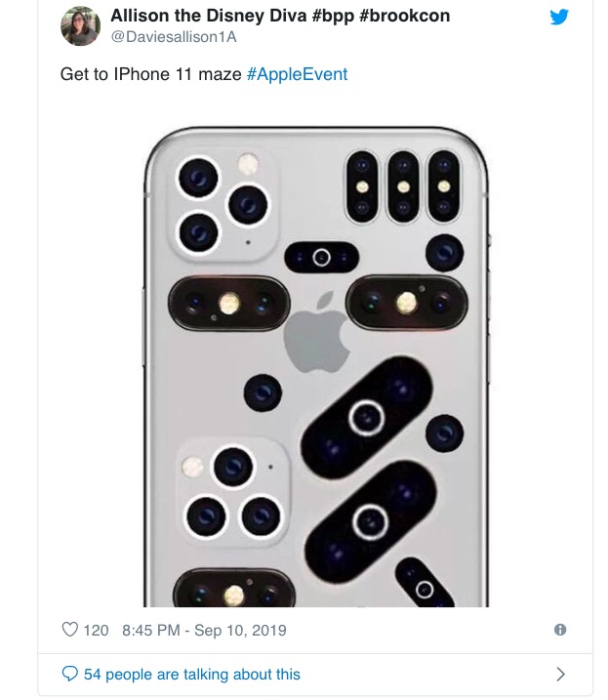Click the three vertical camera strips at top-right
Screen dimensions: 608x700
pyautogui.click(x=403, y=185)
